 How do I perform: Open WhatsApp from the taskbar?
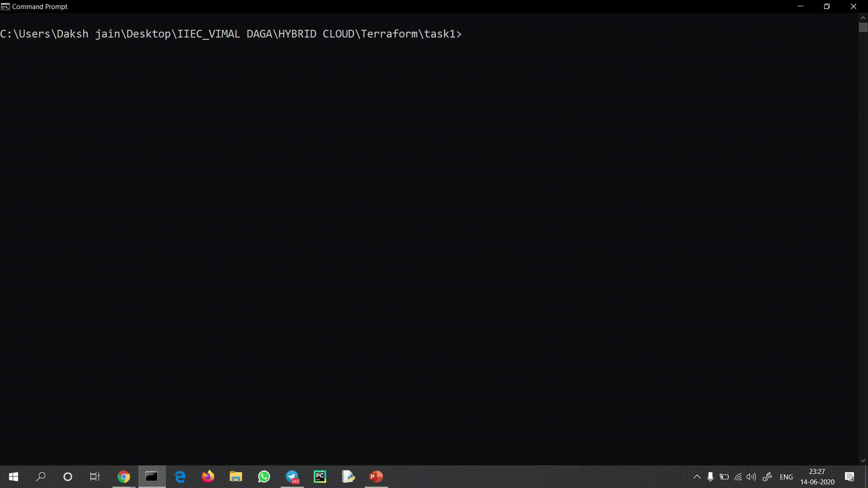(264, 477)
